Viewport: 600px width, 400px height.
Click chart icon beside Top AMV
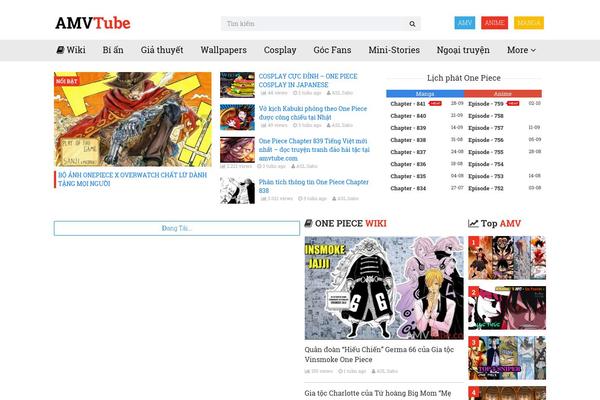[473, 224]
